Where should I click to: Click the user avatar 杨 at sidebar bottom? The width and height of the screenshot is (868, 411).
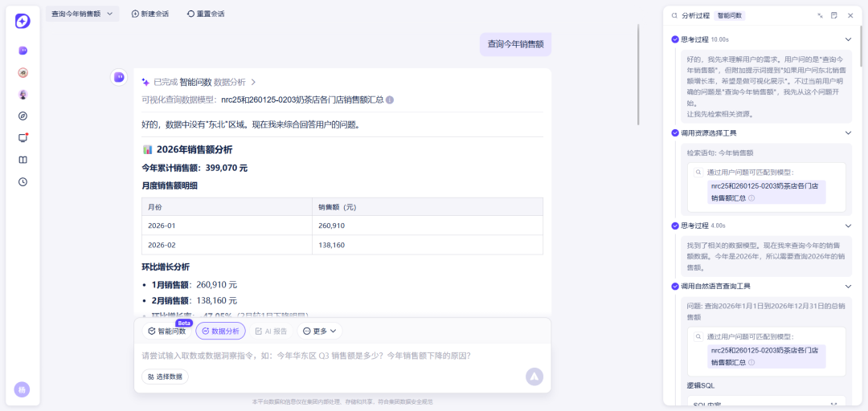click(x=23, y=389)
